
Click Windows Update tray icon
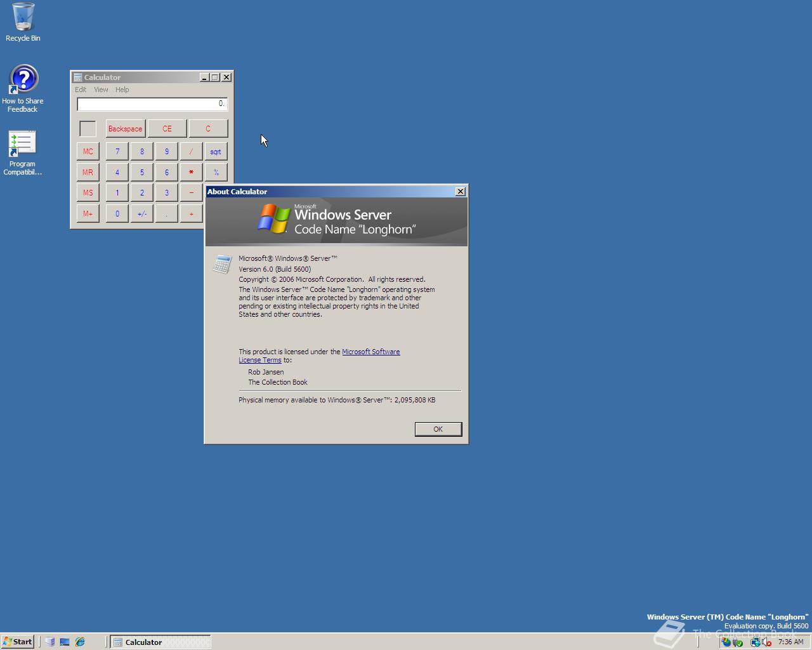pyautogui.click(x=726, y=642)
